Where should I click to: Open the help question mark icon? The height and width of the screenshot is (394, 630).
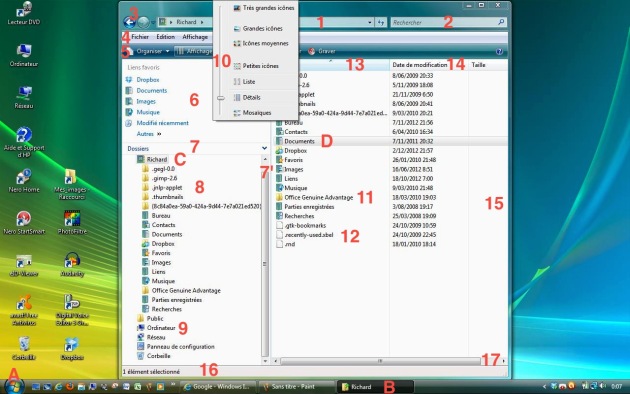click(x=499, y=51)
